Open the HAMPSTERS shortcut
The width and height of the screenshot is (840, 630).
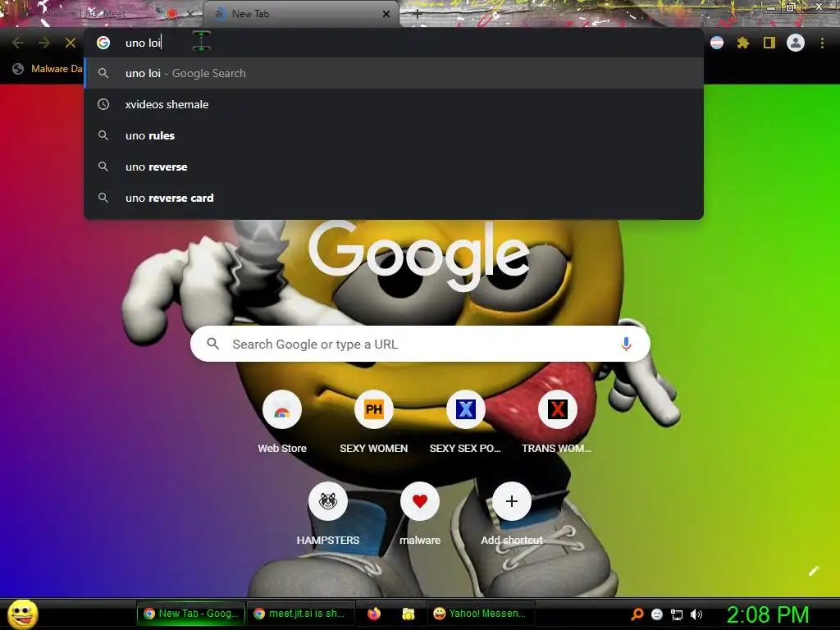point(328,514)
